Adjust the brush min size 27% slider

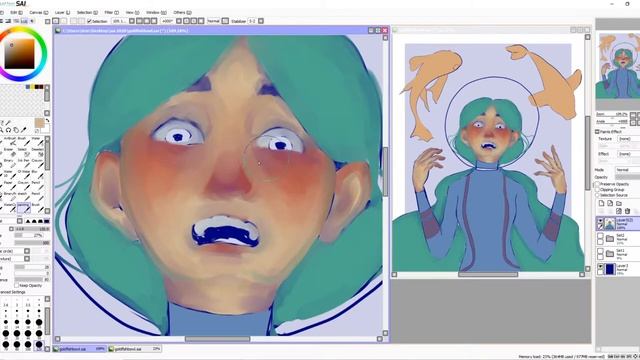[x=29, y=235]
